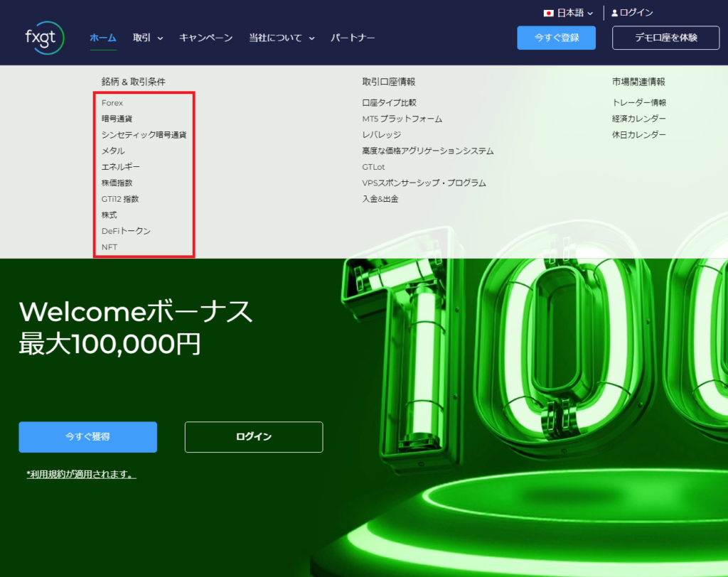This screenshot has height=577, width=728.
Task: Click the Japan flag icon
Action: (x=548, y=12)
